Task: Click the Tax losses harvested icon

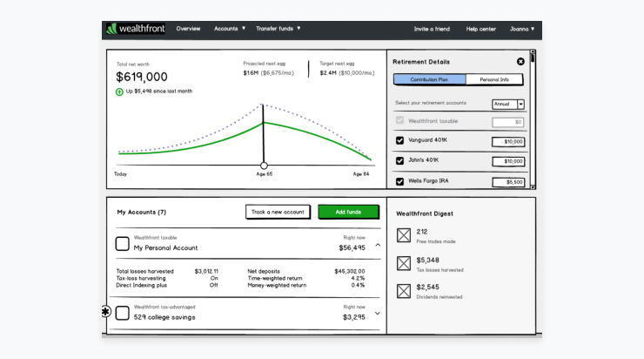Action: click(x=404, y=263)
